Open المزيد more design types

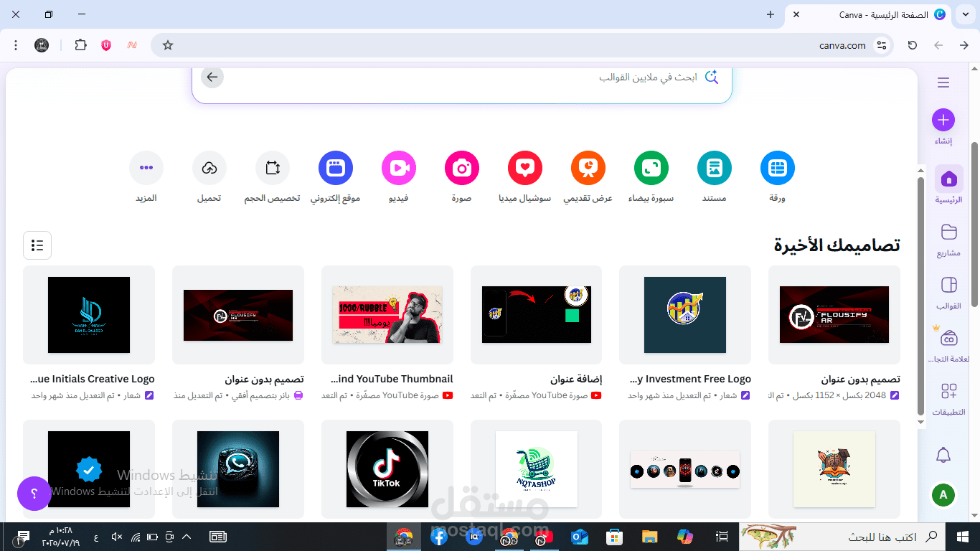146,169
